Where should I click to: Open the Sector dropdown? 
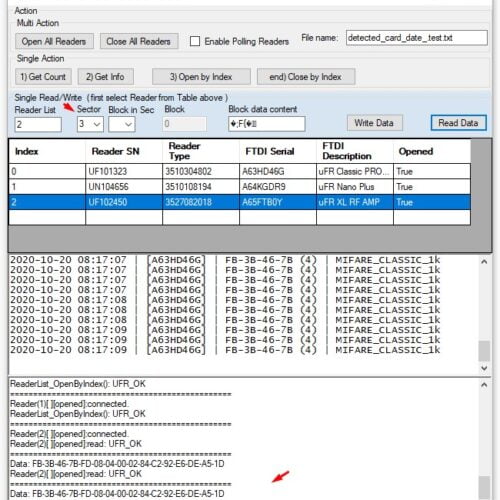point(90,124)
